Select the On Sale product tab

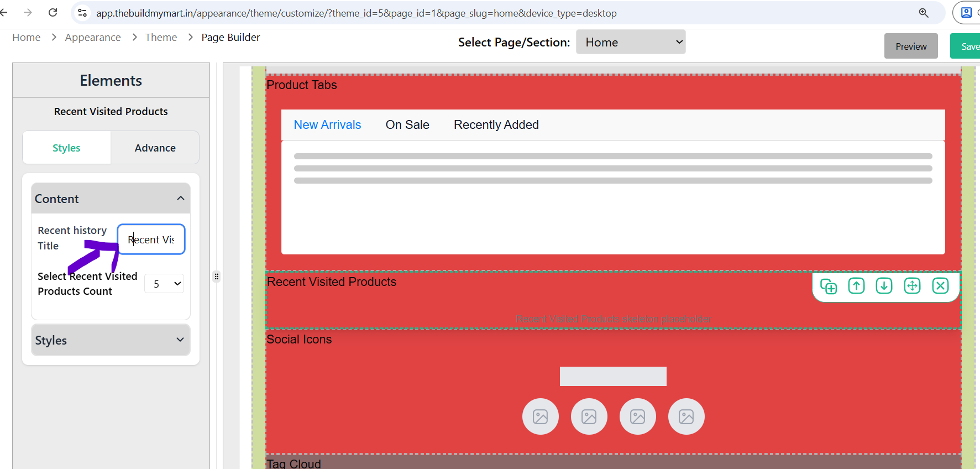coord(407,125)
